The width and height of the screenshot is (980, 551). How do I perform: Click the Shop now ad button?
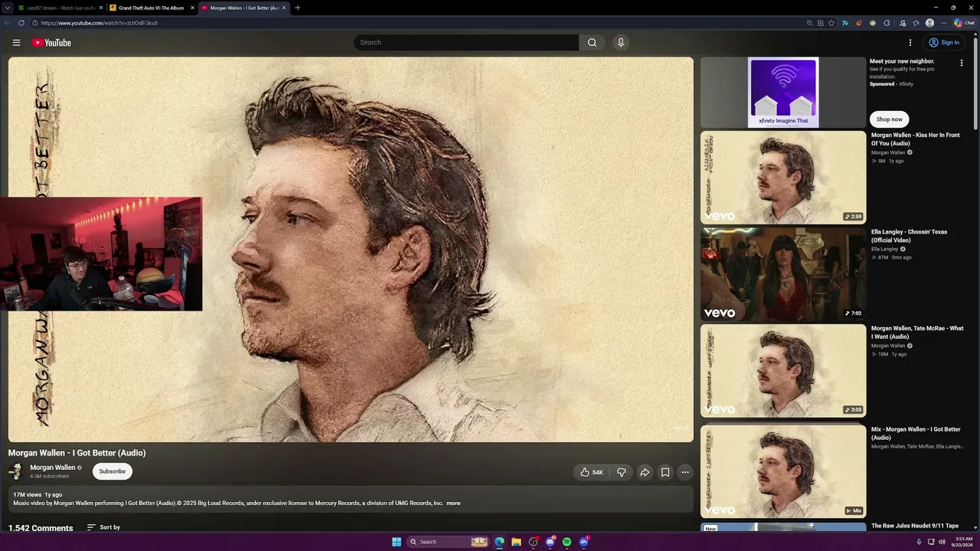tap(889, 119)
